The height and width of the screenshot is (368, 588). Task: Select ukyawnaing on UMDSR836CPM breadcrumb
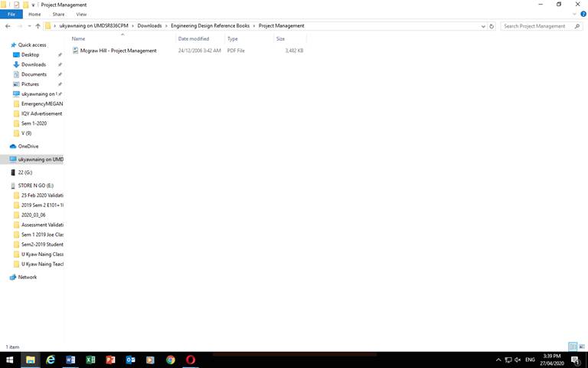[x=93, y=26]
